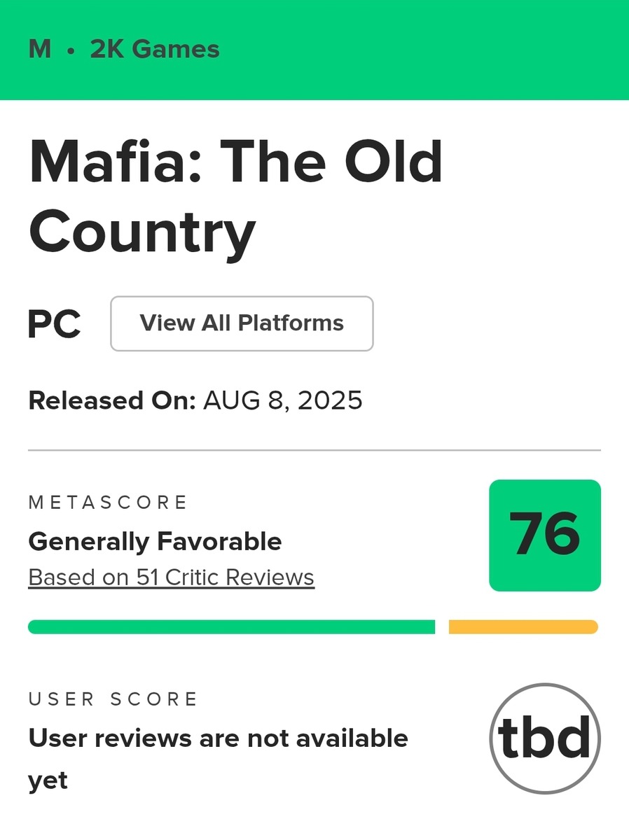Viewport: 629px width, 840px height.
Task: Click the divider line below release date
Action: coord(314,450)
